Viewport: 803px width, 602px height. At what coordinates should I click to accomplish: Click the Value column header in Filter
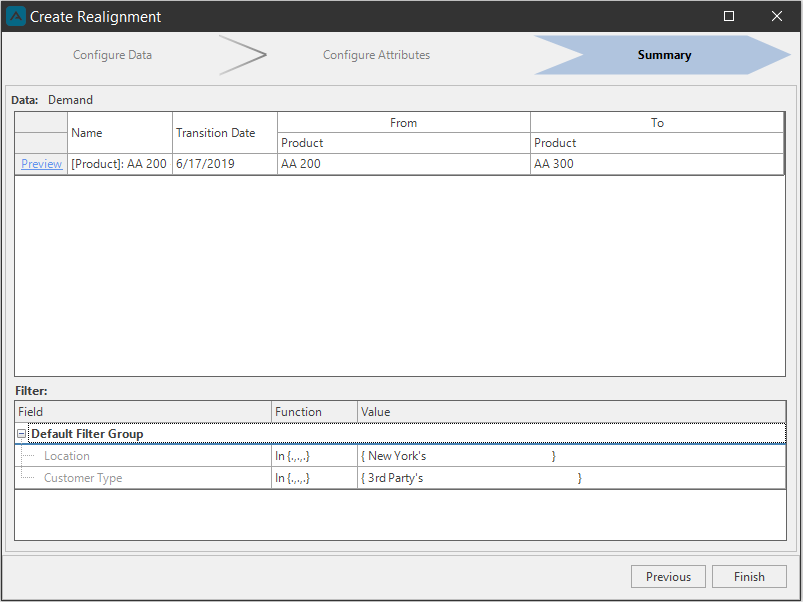[572, 412]
